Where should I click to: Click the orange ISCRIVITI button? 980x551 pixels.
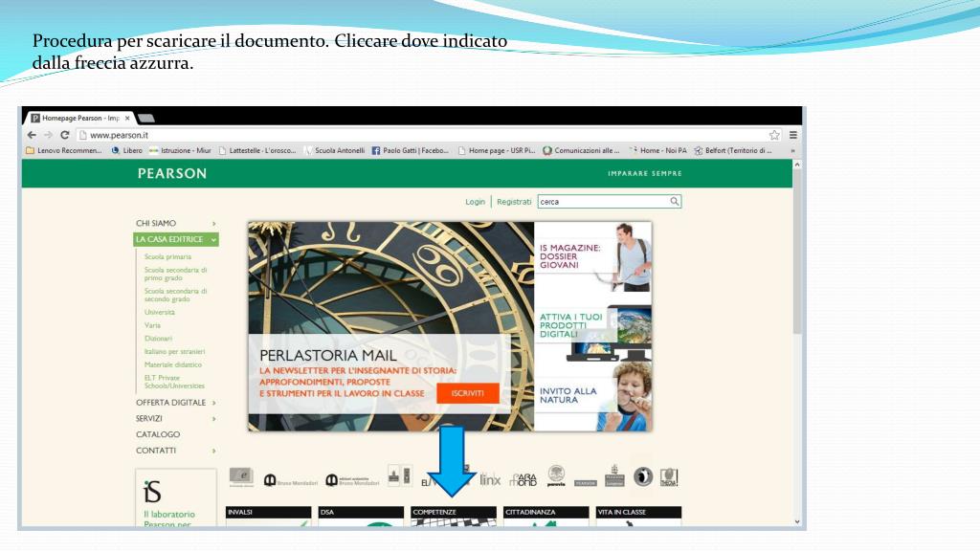[467, 393]
